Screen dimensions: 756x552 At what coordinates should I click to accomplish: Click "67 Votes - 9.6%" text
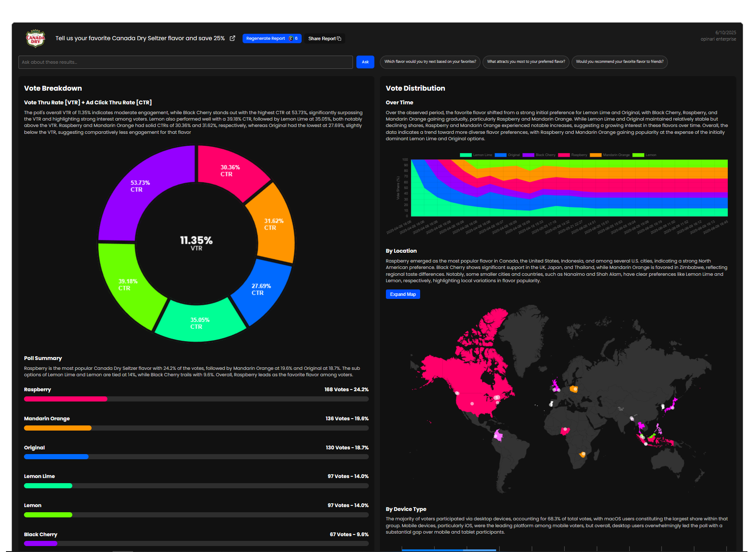pyautogui.click(x=349, y=534)
